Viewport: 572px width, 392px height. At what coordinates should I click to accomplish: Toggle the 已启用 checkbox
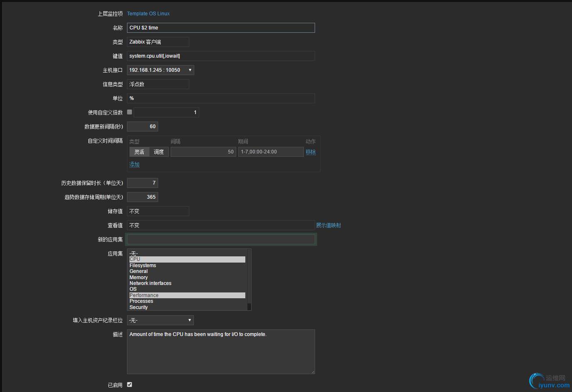[130, 385]
